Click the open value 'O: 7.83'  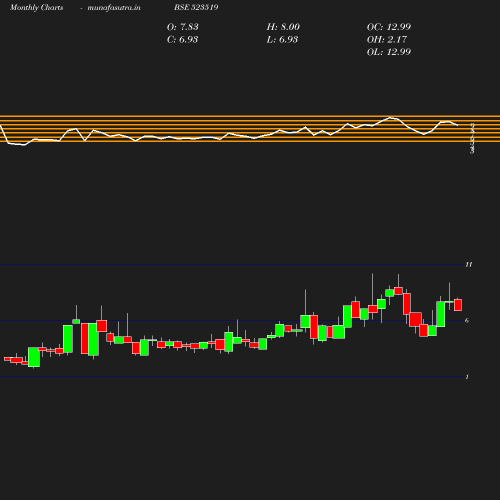point(182,27)
